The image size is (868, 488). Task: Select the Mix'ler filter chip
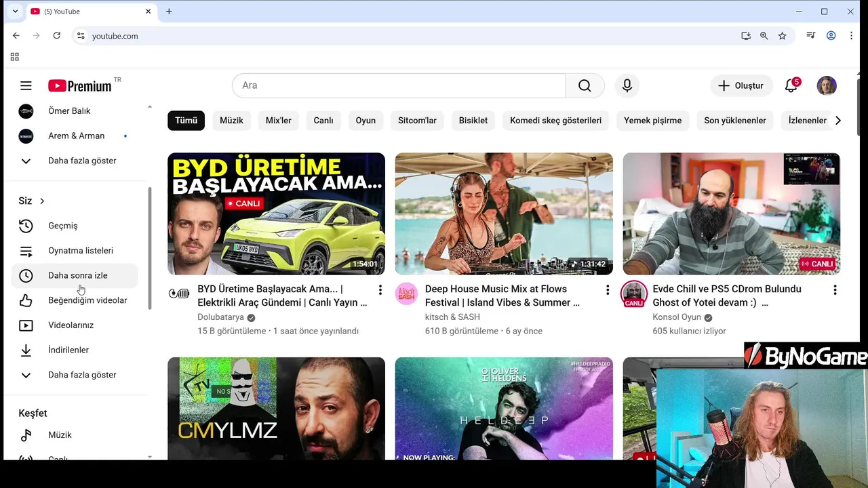click(x=278, y=121)
